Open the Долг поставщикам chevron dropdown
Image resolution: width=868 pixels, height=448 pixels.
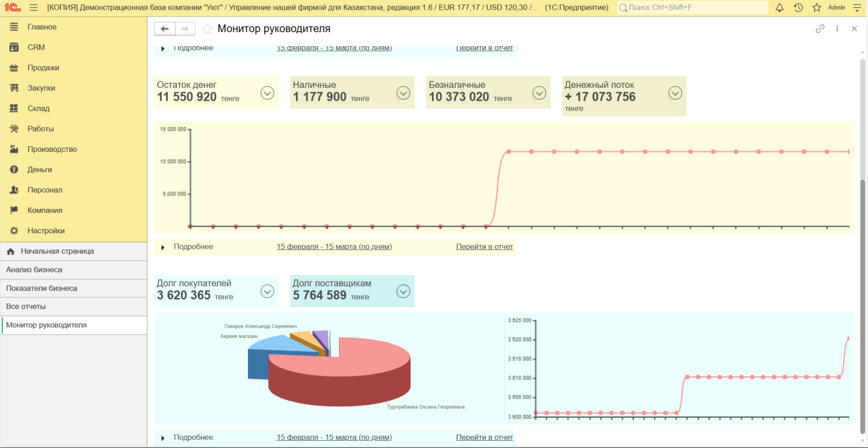pyautogui.click(x=403, y=291)
